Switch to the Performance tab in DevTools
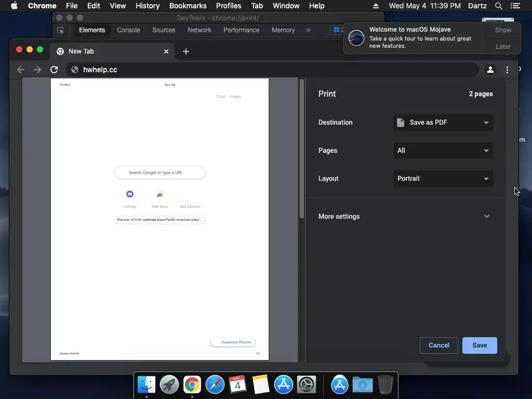 point(241,30)
